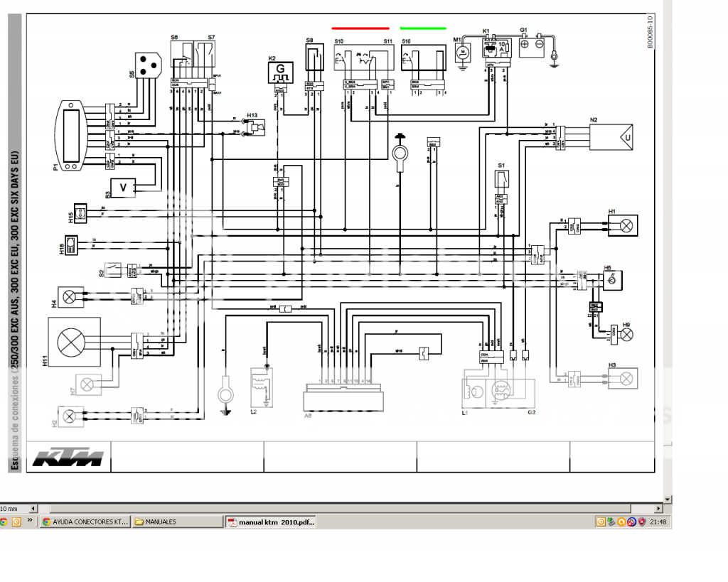The image size is (728, 582).
Task: Click the B3 box marked V
Action: pos(124,187)
